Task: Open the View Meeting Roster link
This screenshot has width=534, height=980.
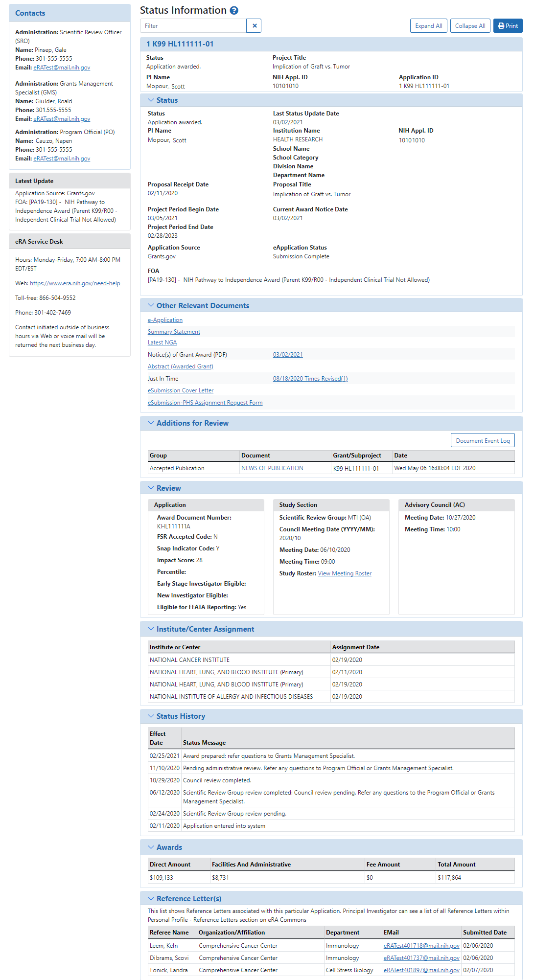Action: [345, 573]
